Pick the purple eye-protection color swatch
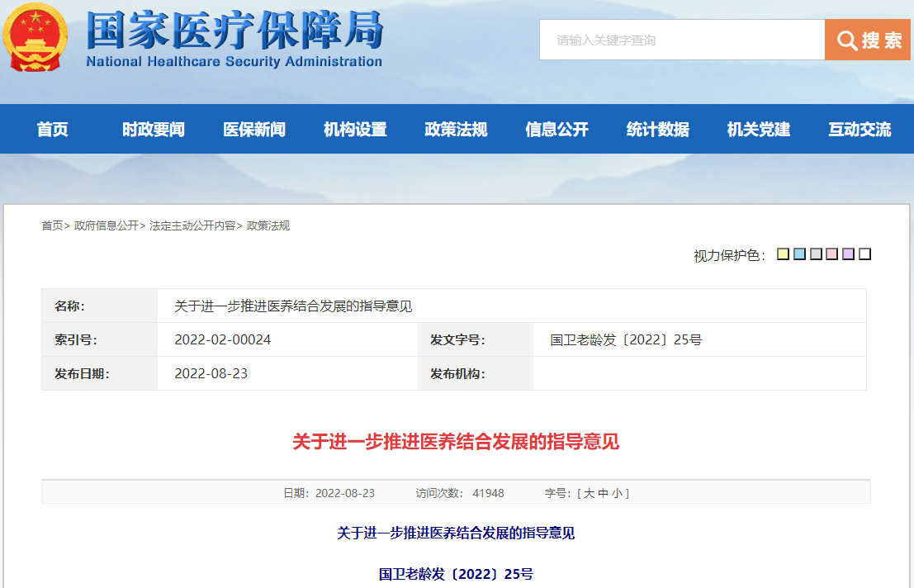Image resolution: width=914 pixels, height=588 pixels. coord(848,254)
